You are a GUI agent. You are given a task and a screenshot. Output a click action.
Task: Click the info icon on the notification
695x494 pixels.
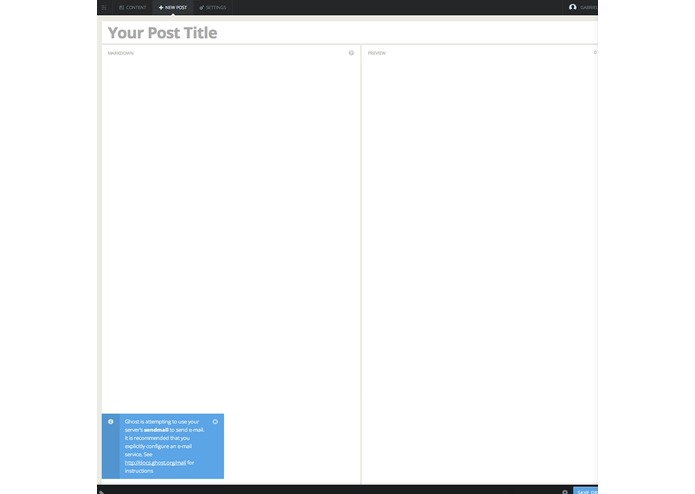click(x=111, y=422)
